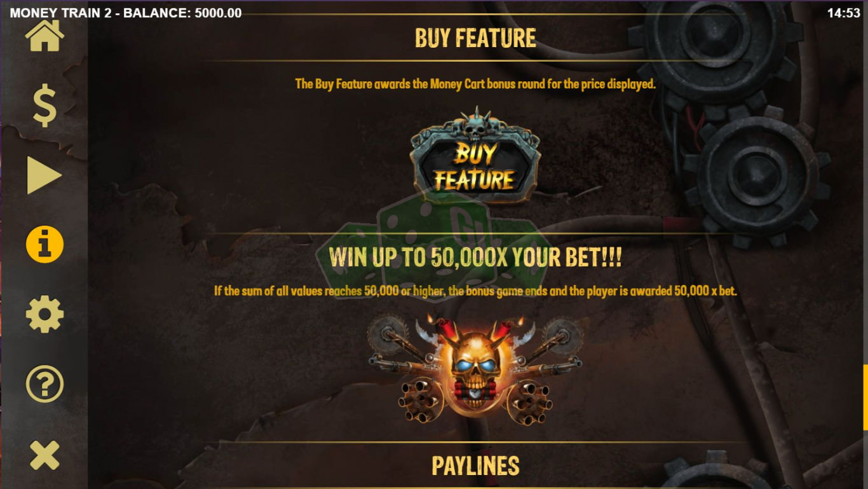
Task: Open help via the question mark icon
Action: point(44,384)
